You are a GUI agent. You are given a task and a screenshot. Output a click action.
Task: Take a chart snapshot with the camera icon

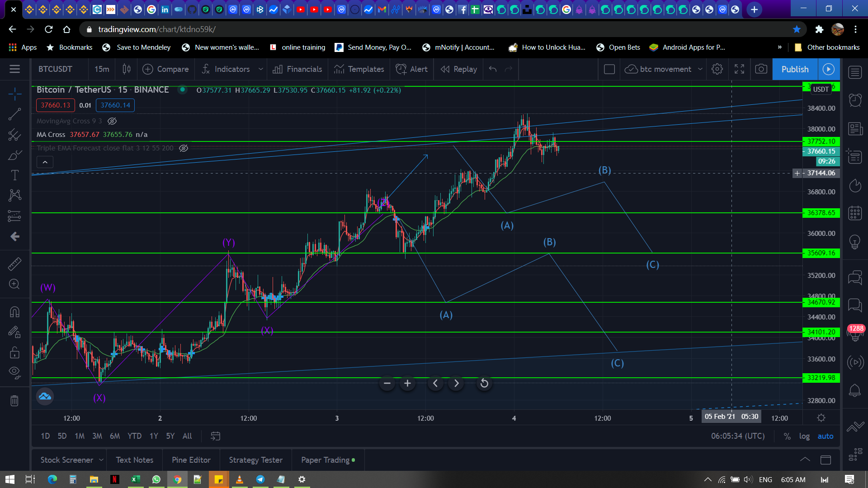pos(761,69)
